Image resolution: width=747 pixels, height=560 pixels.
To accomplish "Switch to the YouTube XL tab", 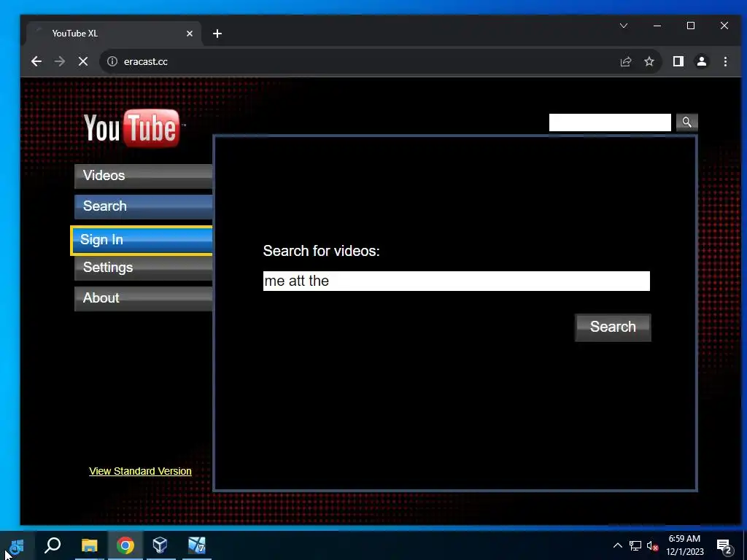I will [115, 34].
